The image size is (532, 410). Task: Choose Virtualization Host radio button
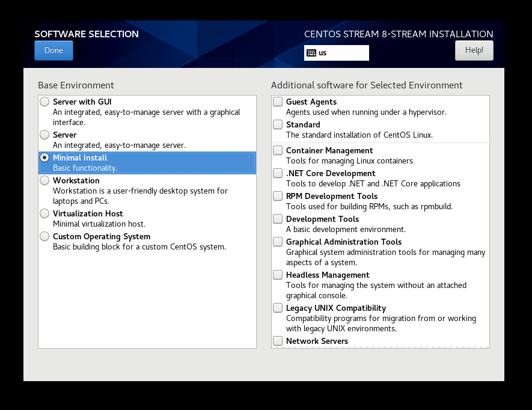[x=44, y=213]
